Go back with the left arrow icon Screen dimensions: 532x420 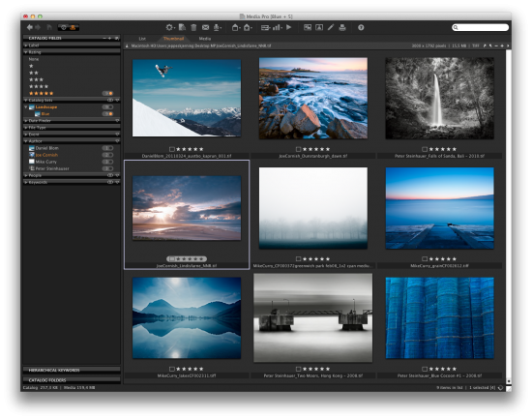pyautogui.click(x=30, y=27)
